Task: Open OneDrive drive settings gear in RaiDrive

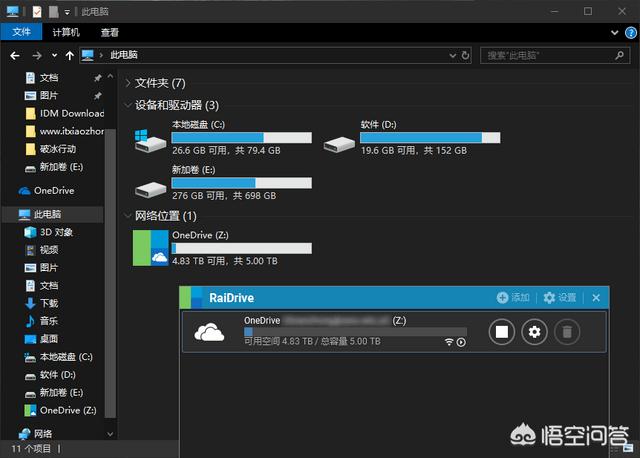Action: click(x=534, y=332)
